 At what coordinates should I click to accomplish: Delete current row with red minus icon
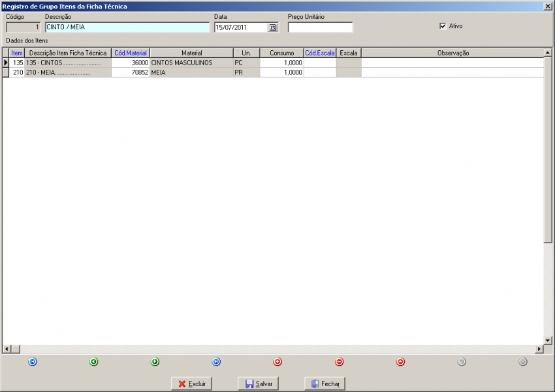339,361
